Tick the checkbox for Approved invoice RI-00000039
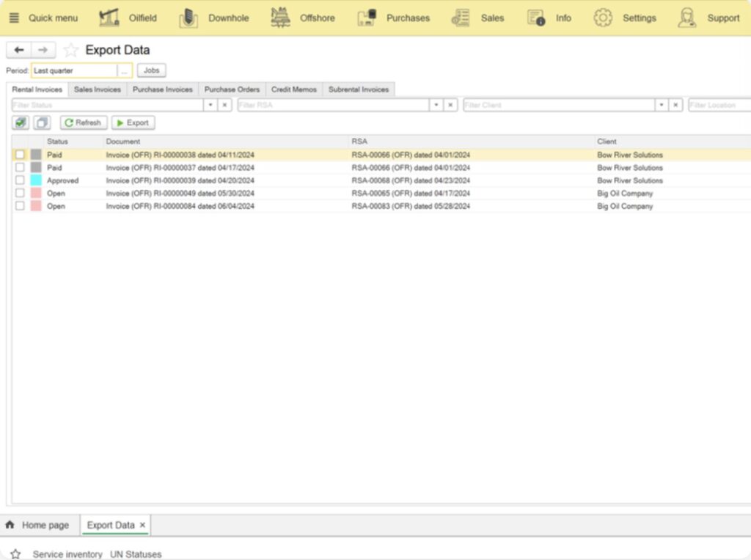The image size is (751, 560). pos(20,180)
